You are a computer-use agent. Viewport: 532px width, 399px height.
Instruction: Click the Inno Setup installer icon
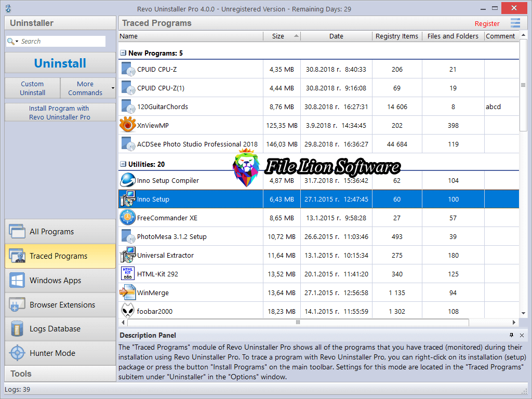coord(128,199)
